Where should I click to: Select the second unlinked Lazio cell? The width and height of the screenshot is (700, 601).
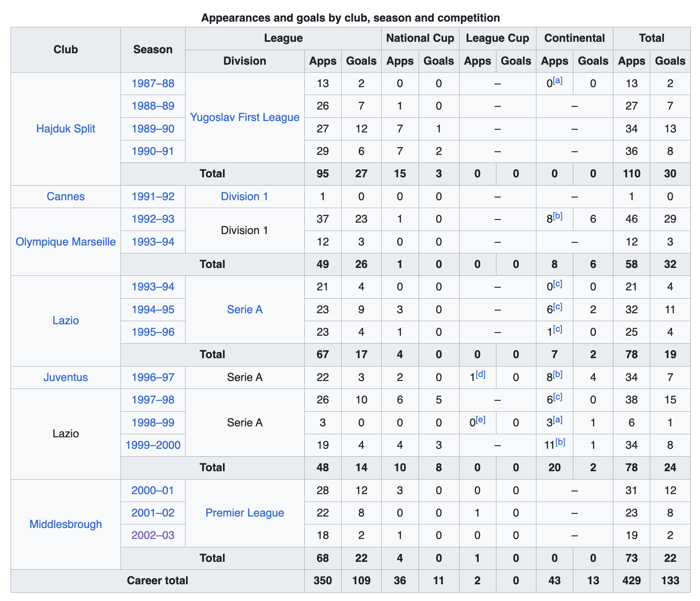pos(66,434)
